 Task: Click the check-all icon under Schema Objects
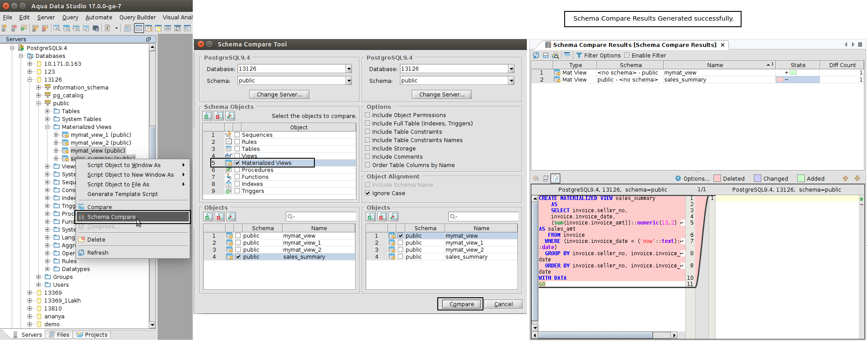pos(208,116)
